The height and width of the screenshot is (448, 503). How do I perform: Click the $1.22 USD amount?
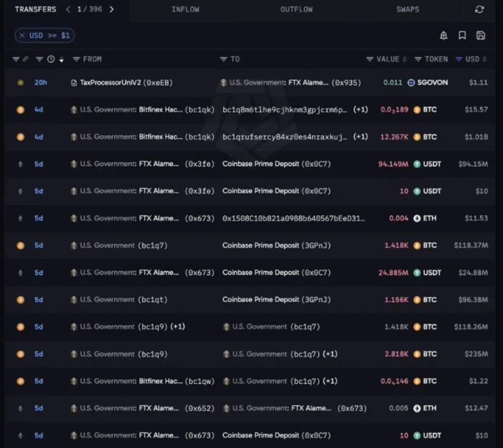coord(478,381)
